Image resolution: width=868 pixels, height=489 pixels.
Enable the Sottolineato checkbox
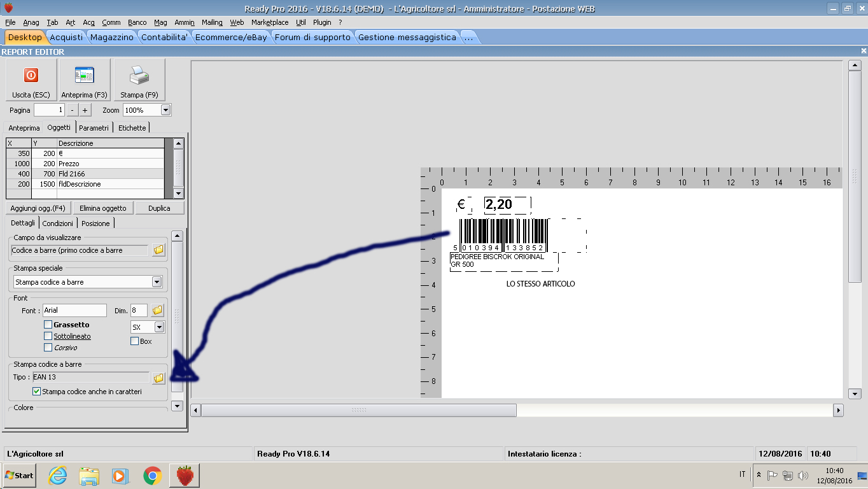click(x=48, y=336)
